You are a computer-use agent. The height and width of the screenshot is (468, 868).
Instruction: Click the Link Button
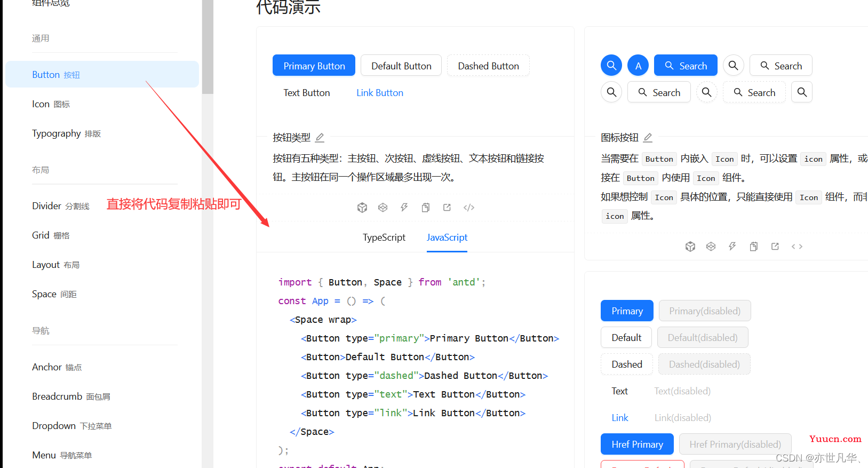coord(380,92)
